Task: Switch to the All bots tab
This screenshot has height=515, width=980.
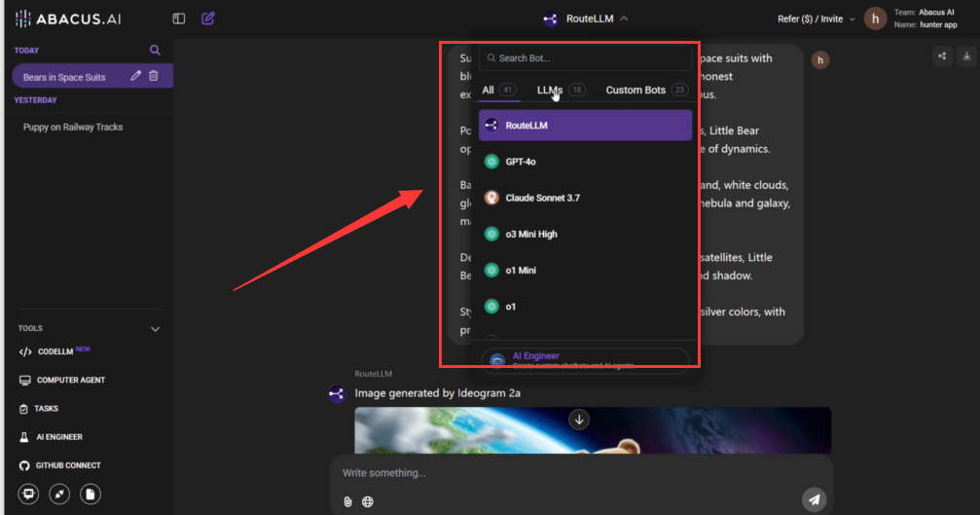Action: click(x=498, y=90)
